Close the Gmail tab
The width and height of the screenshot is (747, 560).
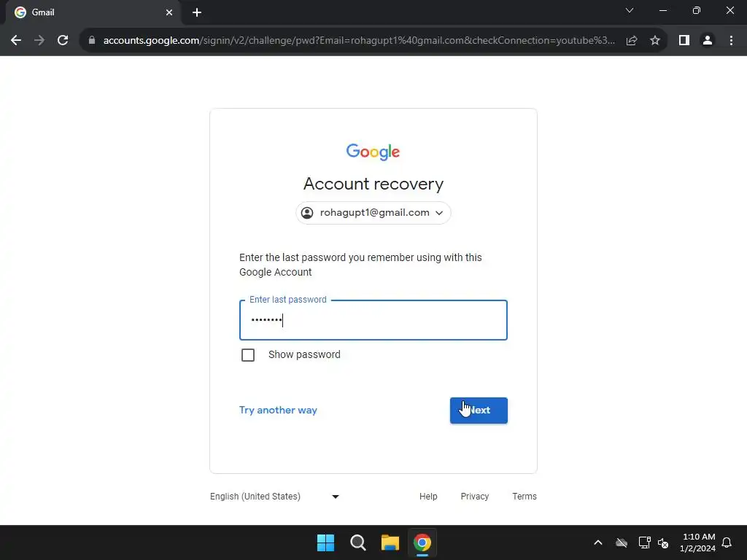(169, 12)
